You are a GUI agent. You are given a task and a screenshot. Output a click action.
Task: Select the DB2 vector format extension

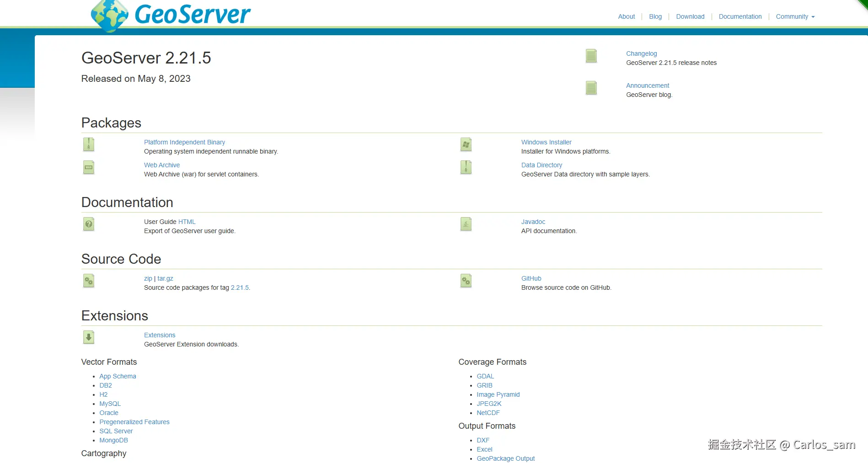106,385
